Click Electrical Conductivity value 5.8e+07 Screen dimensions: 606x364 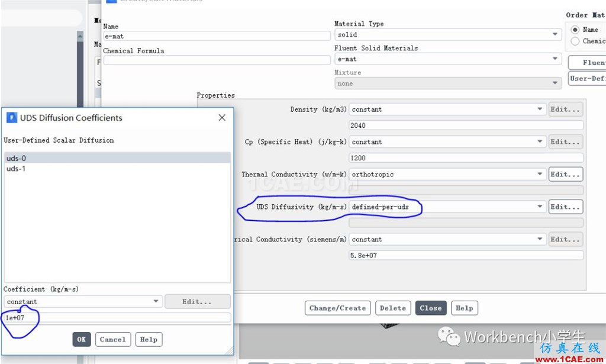pos(466,255)
